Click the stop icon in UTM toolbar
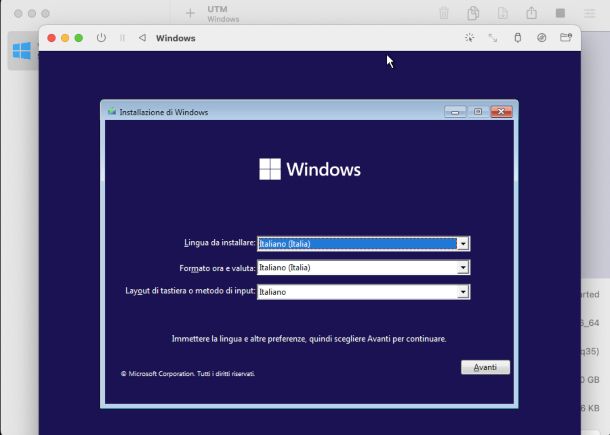Viewport: 610px width, 435px height. (x=560, y=13)
